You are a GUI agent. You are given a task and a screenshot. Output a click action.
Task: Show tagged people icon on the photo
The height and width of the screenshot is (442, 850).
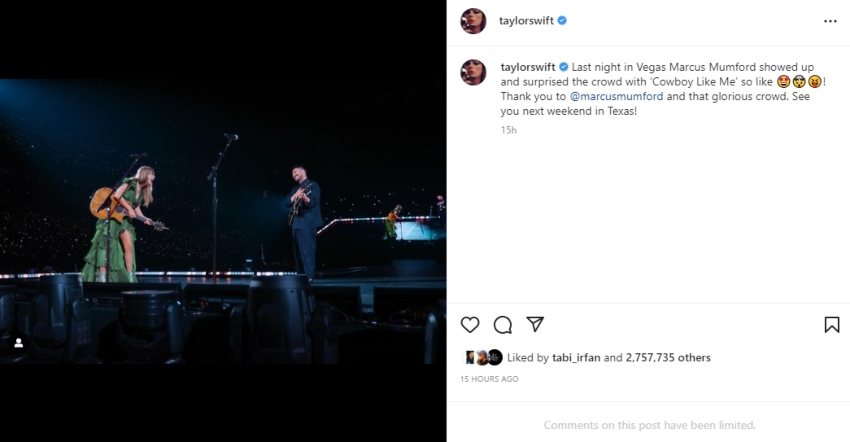(18, 343)
